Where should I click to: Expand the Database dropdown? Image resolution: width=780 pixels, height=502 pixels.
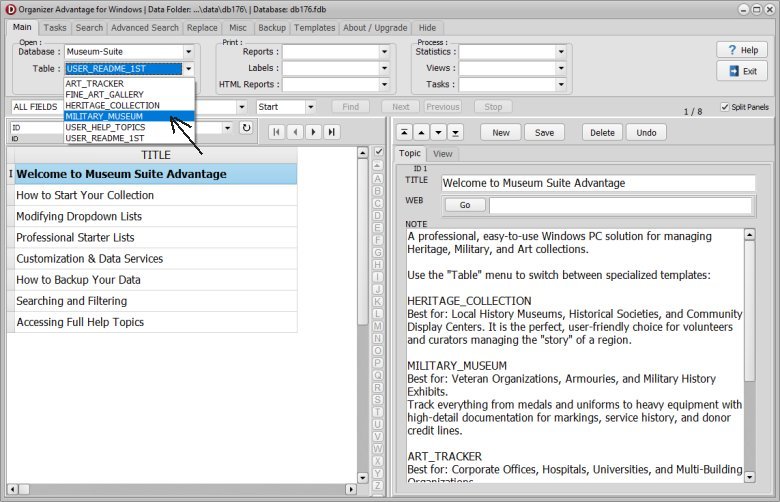click(x=188, y=52)
